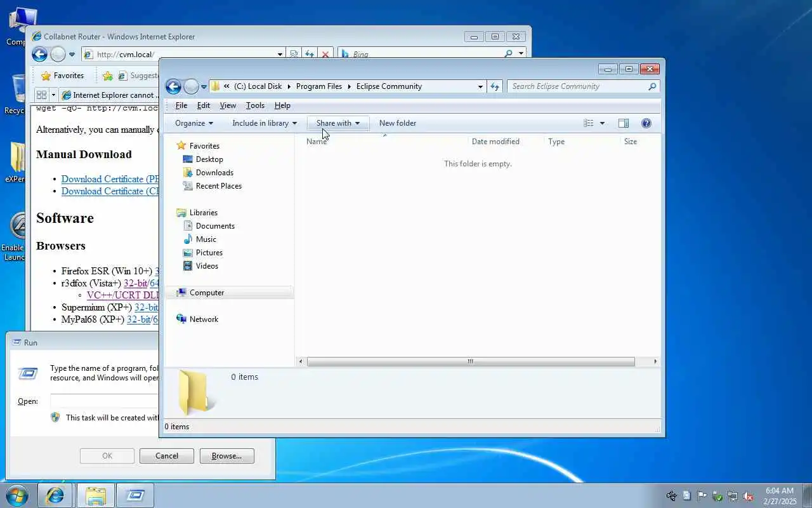
Task: Click first Download Certificate link
Action: [110, 179]
